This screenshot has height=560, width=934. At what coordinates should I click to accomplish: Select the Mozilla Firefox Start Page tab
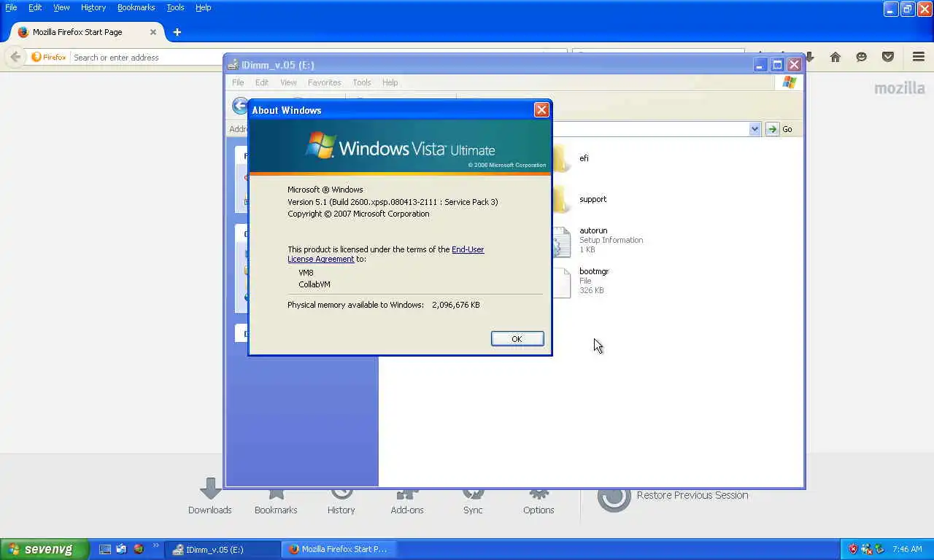88,32
